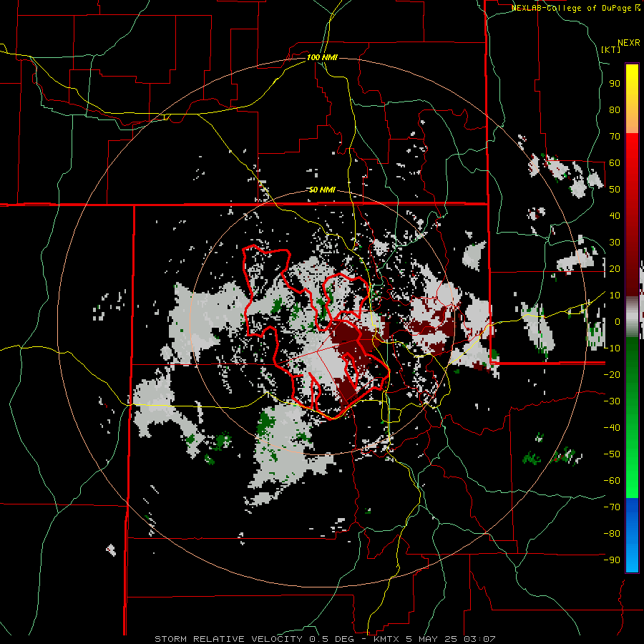Click the "[KT]" units label
This screenshot has width=644, height=644.
coord(611,49)
